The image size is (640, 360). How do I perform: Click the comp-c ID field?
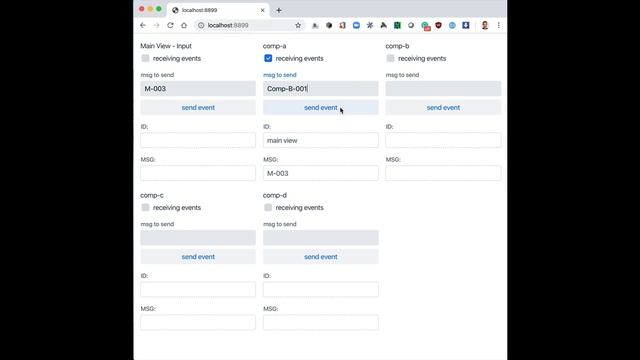point(198,289)
